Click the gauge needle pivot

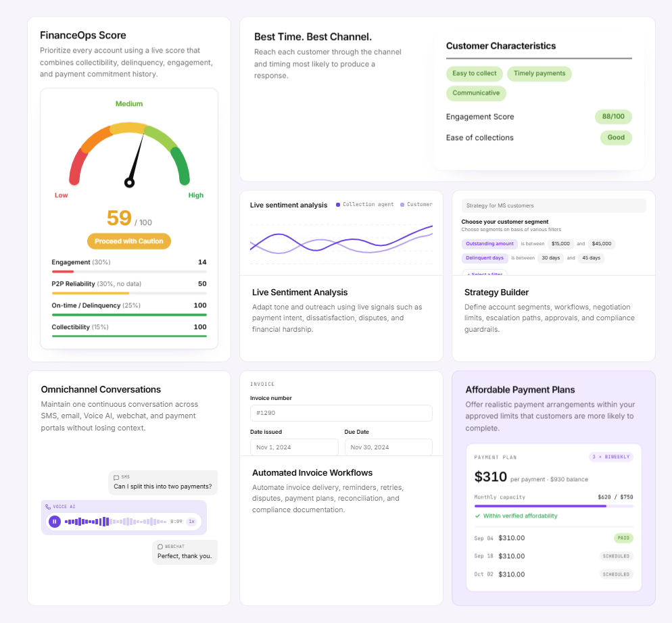coord(129,182)
